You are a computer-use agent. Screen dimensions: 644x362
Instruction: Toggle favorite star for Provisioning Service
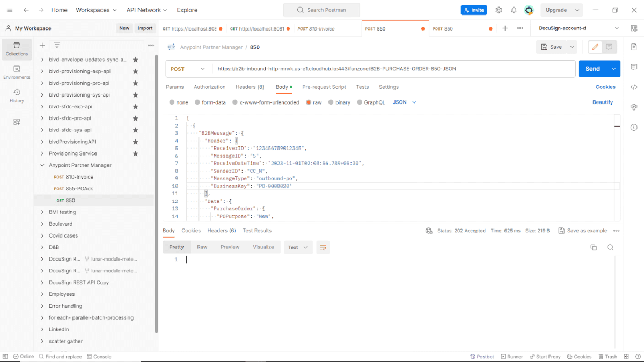coord(135,153)
